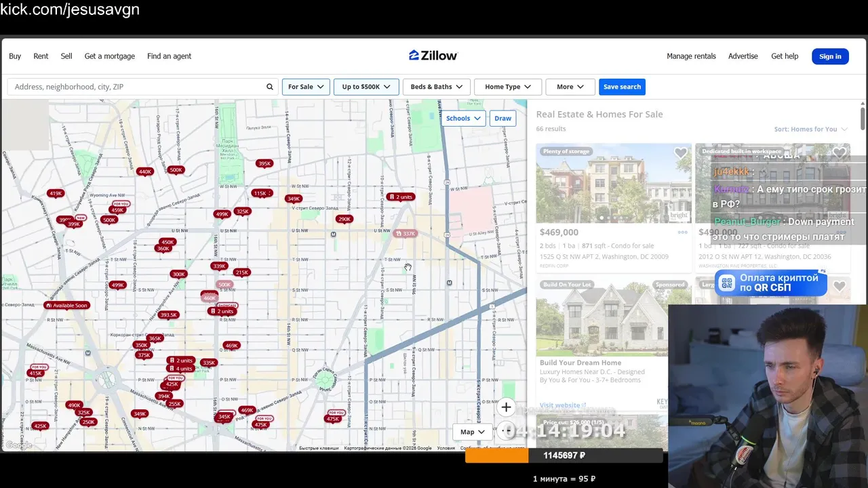868x488 pixels.
Task: Open the Get help link
Action: pos(785,56)
